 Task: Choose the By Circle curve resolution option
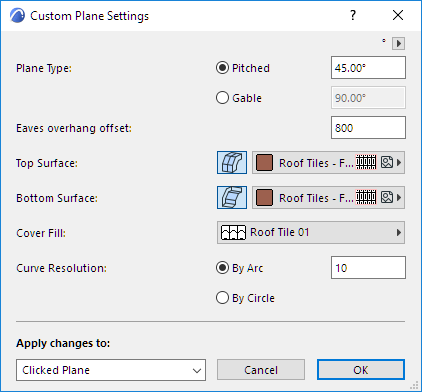(222, 298)
